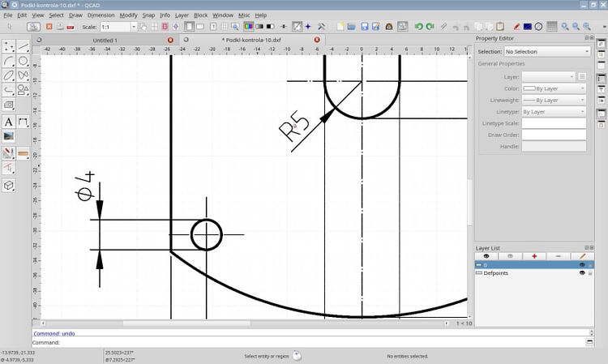The height and width of the screenshot is (364, 608).
Task: Click Show All Layers button
Action: [487, 256]
